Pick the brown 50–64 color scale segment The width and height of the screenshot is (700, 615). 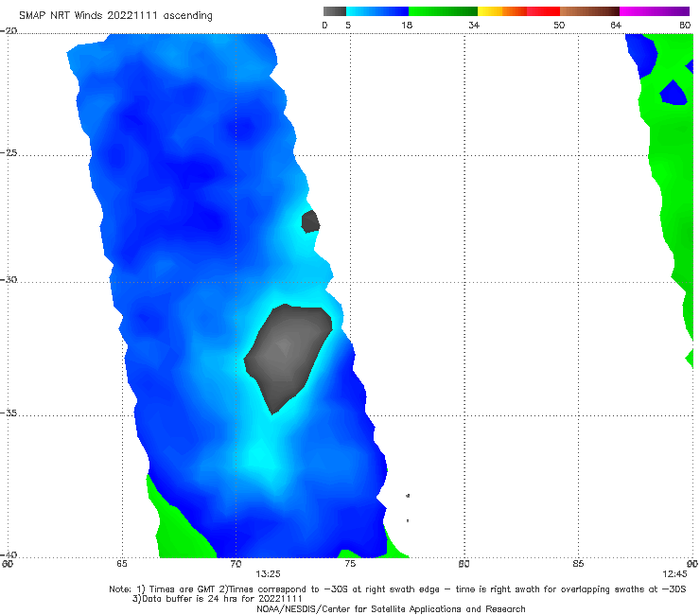click(x=589, y=11)
